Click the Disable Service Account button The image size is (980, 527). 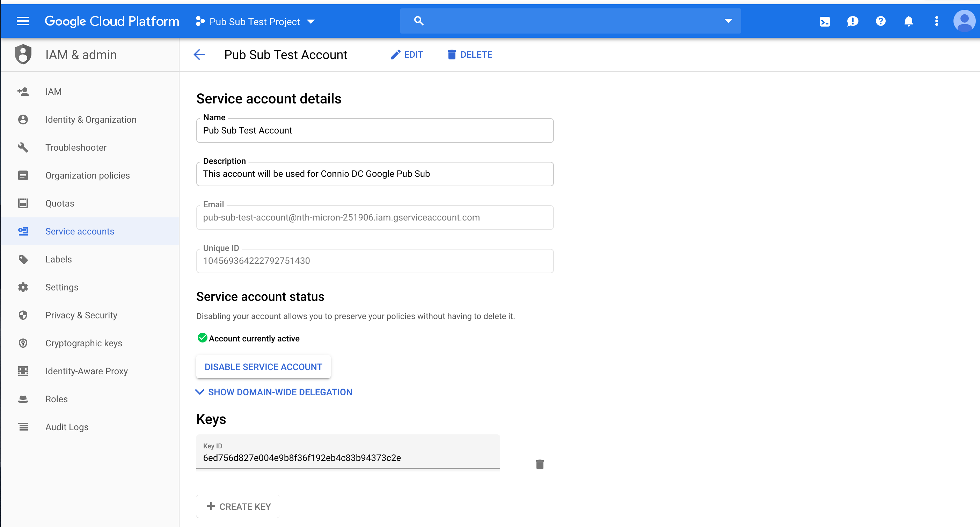263,367
